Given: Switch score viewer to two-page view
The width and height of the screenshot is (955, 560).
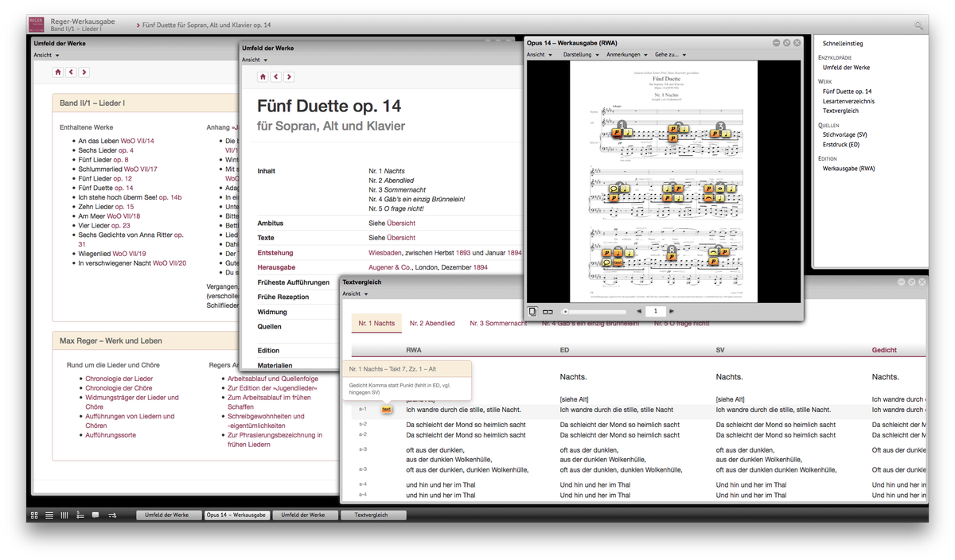Looking at the screenshot, I should pyautogui.click(x=547, y=311).
